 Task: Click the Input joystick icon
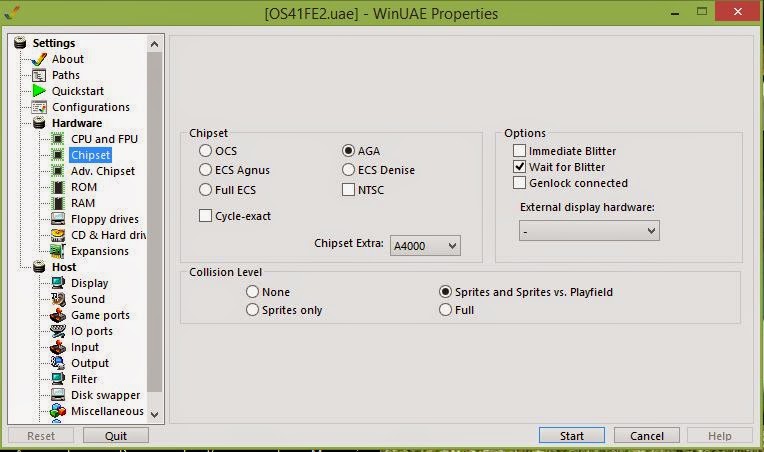tap(58, 347)
